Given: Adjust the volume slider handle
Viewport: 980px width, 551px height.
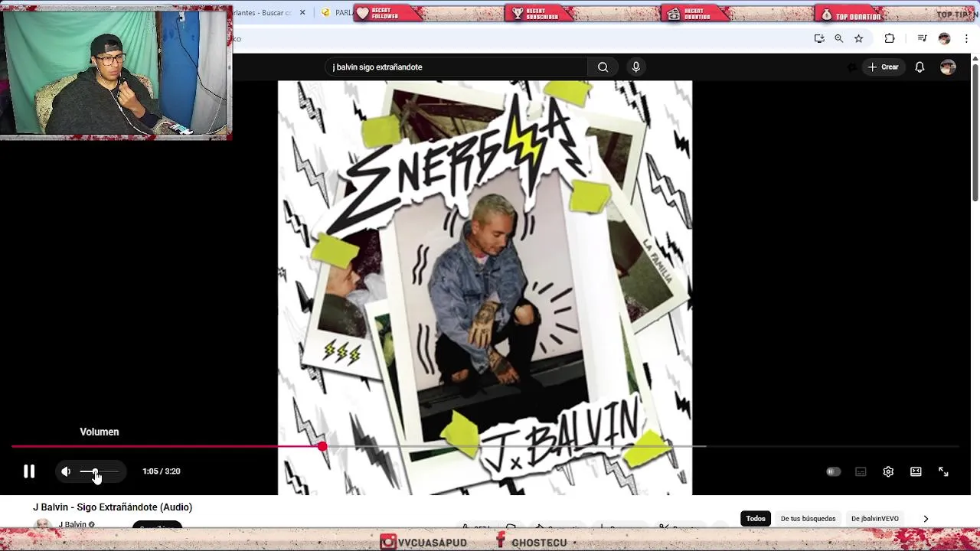Looking at the screenshot, I should [x=95, y=471].
